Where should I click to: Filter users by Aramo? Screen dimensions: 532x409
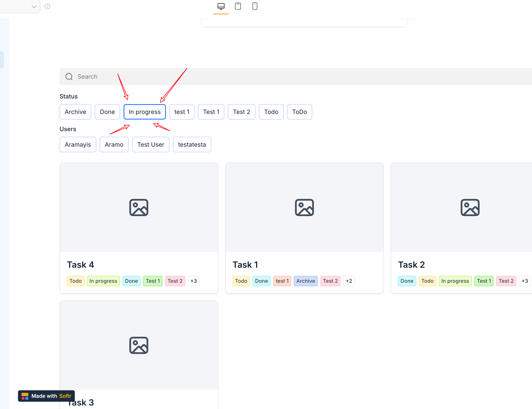(x=114, y=145)
